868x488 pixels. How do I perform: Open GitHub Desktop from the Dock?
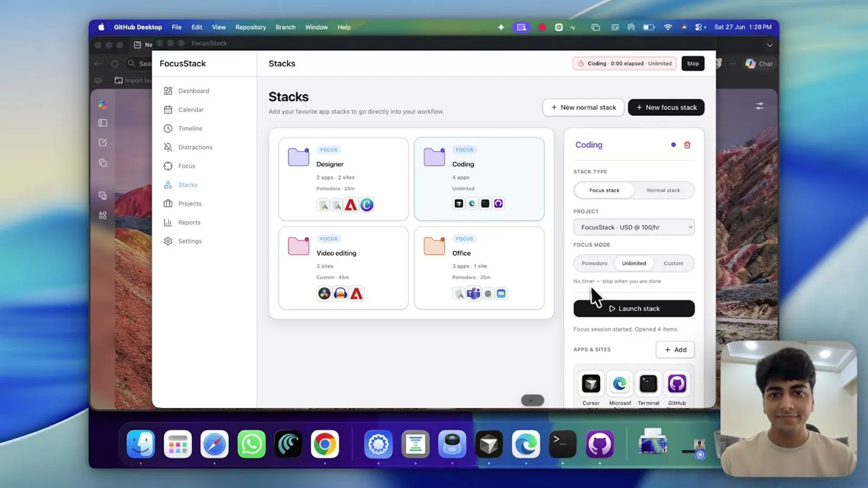coord(599,444)
